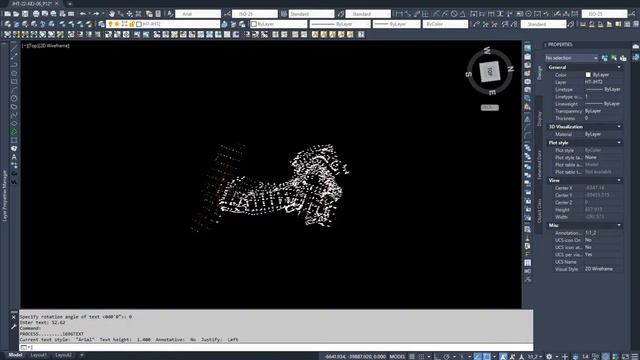Click the green highlighted tool in Draw toolbar
This screenshot has height=360, width=640.
[14, 132]
